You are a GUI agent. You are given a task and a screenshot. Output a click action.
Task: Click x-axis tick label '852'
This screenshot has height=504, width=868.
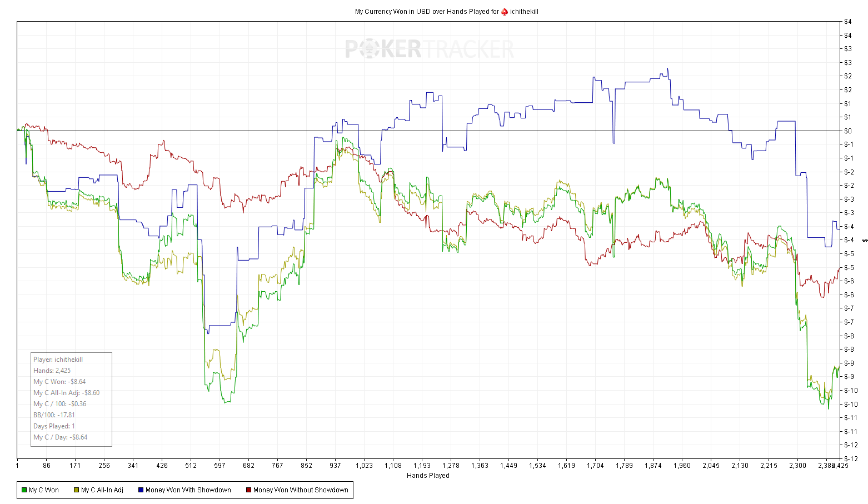306,466
